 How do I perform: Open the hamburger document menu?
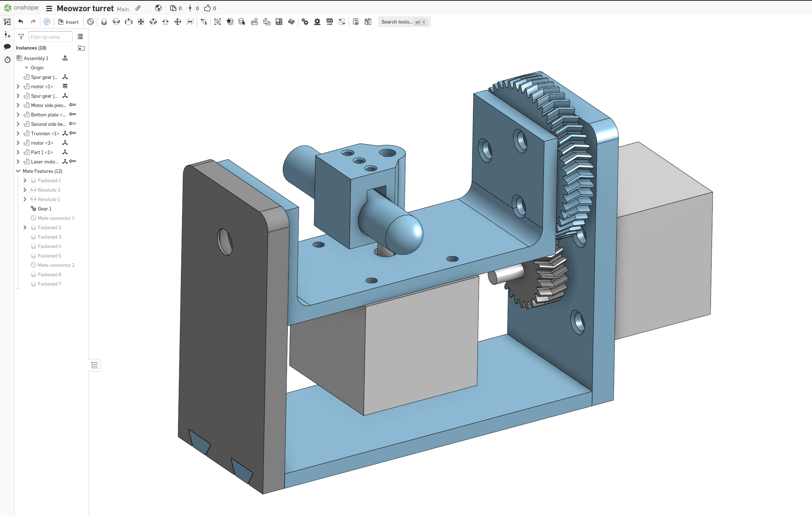pyautogui.click(x=49, y=8)
